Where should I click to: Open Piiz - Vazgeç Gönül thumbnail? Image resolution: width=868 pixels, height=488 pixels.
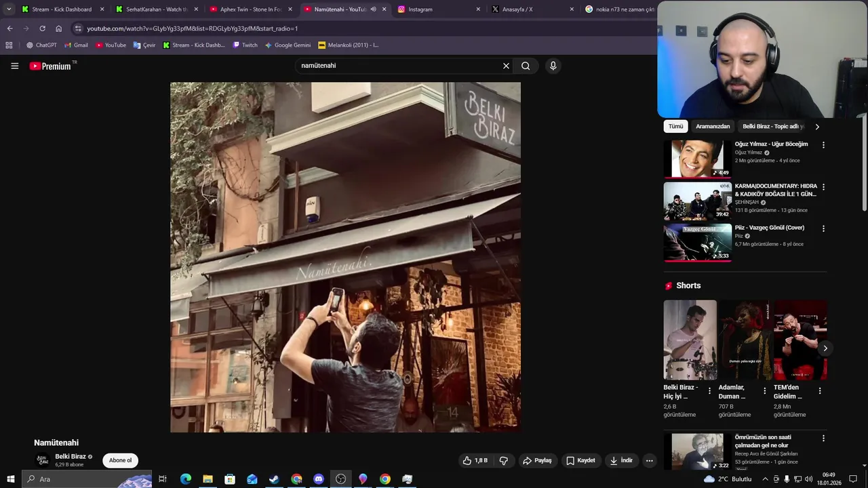(x=698, y=242)
